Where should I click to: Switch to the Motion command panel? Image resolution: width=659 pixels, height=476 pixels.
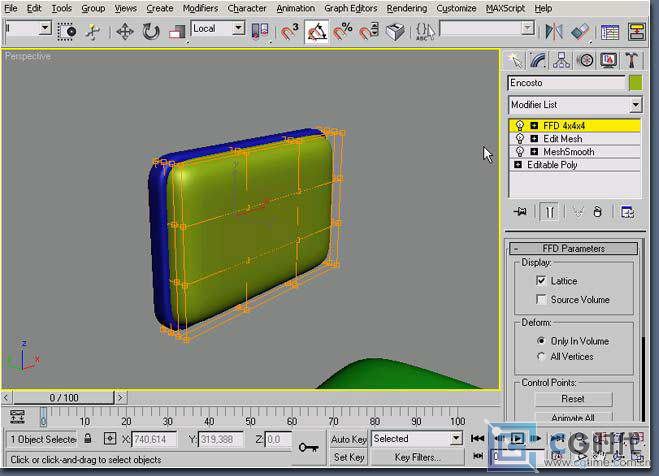(585, 60)
